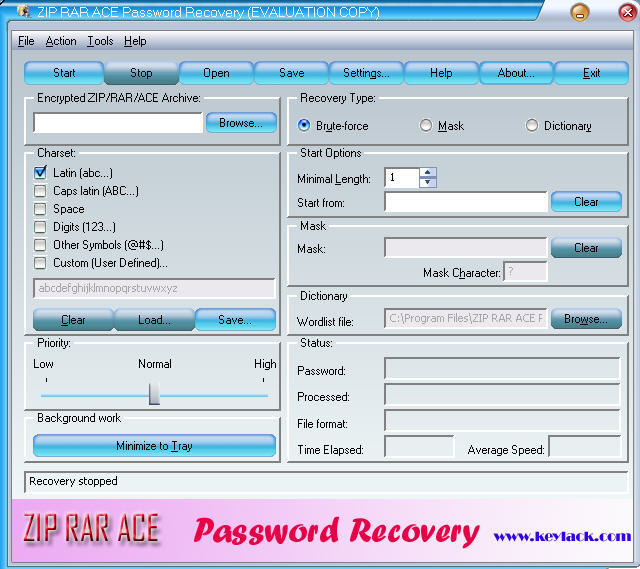
Task: Open the Action menu
Action: click(x=61, y=41)
